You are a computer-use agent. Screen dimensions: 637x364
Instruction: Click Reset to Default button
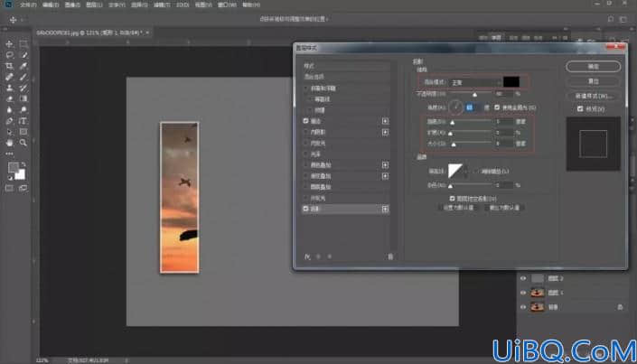(x=504, y=208)
